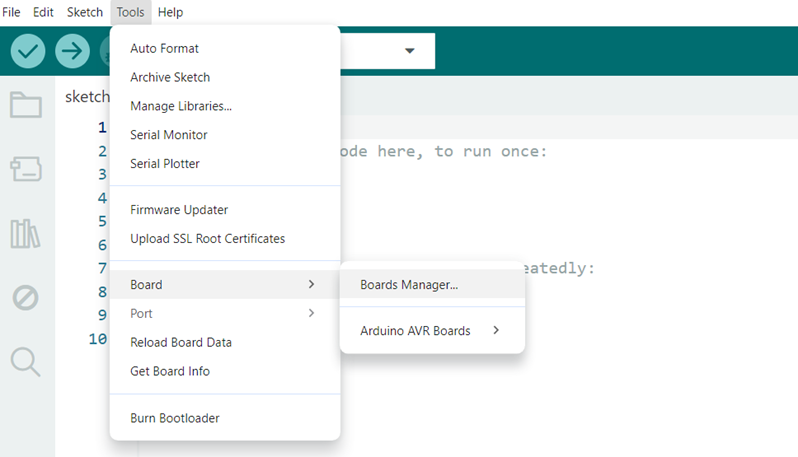Launch Serial Plotter from the menu
Viewport: 798px width, 457px height.
point(225,164)
